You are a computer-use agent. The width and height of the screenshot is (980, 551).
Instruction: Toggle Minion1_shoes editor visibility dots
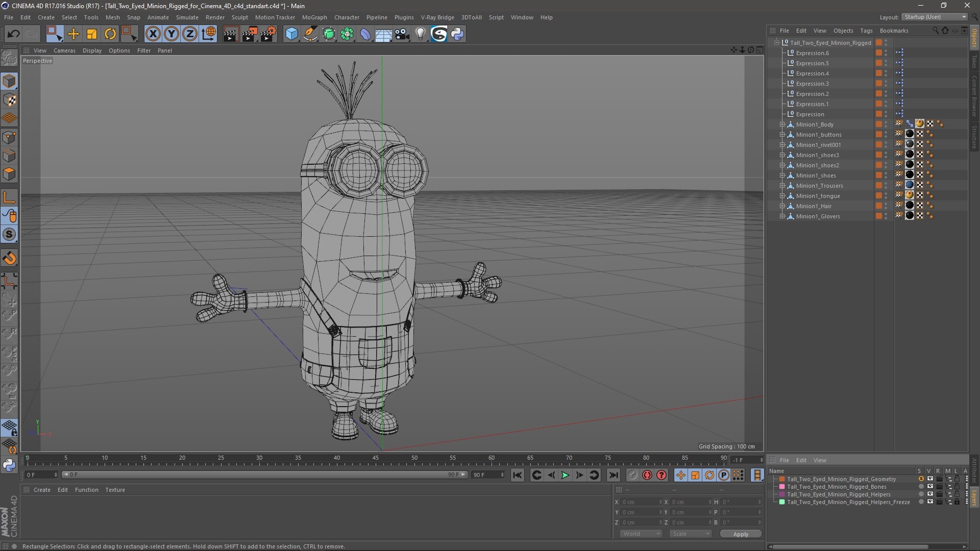pos(886,176)
